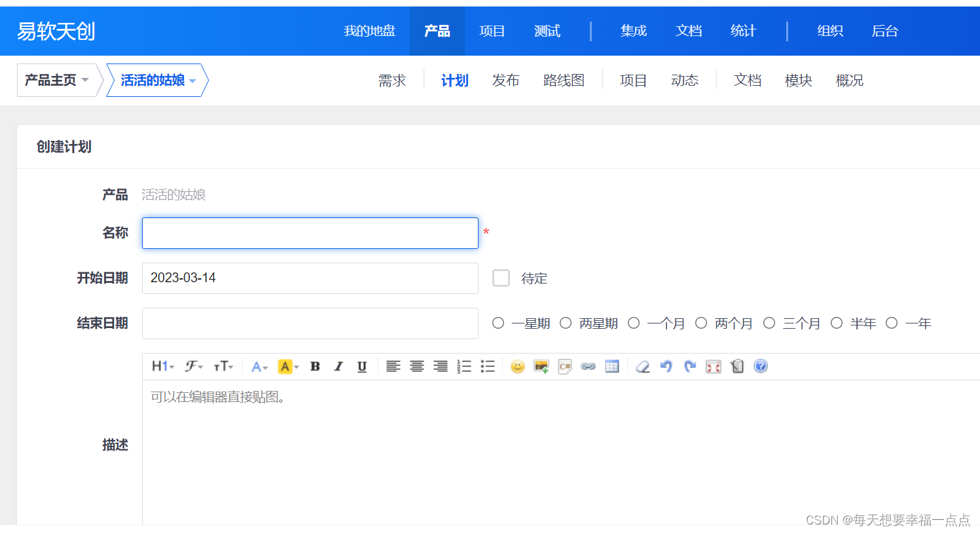Screen dimensions: 980x533
Task: Click the insert image icon
Action: (x=541, y=367)
